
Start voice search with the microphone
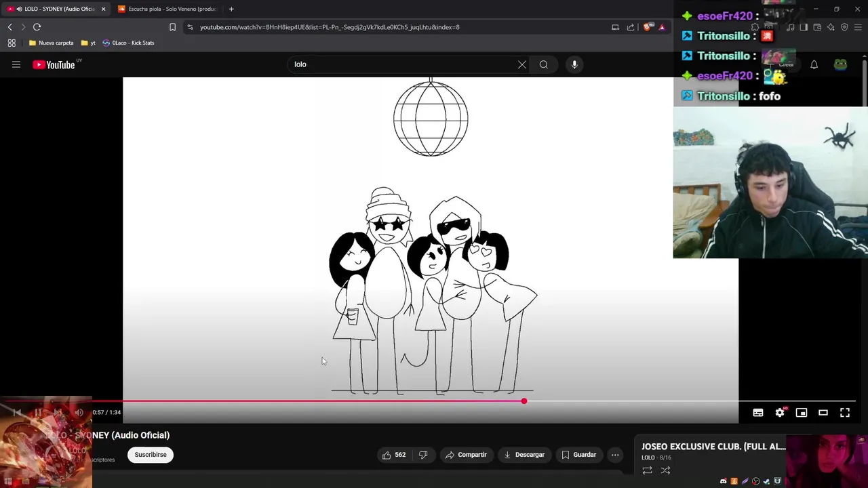coord(574,64)
